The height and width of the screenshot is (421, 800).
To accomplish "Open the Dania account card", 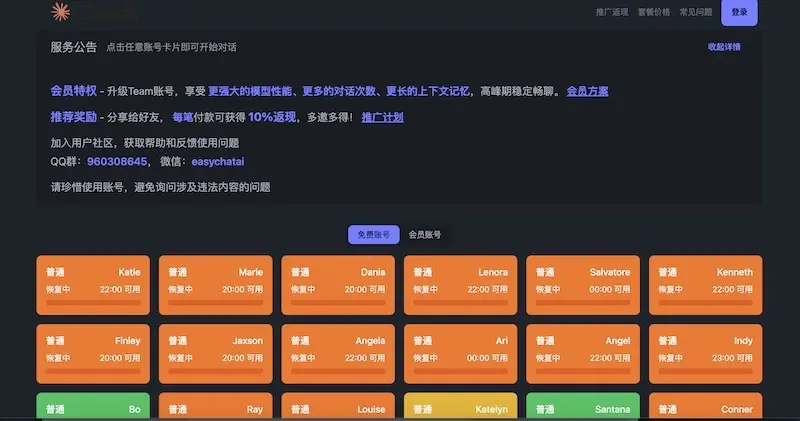I will [x=338, y=285].
